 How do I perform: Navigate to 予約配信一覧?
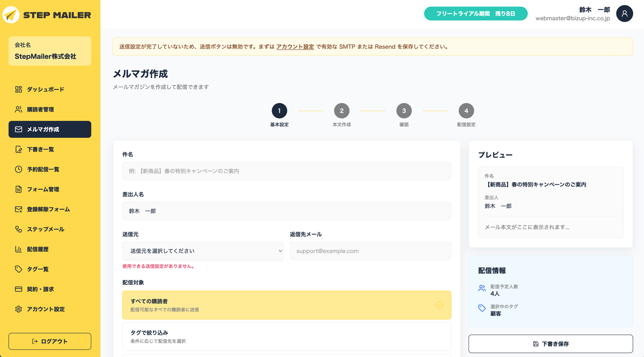[50, 169]
